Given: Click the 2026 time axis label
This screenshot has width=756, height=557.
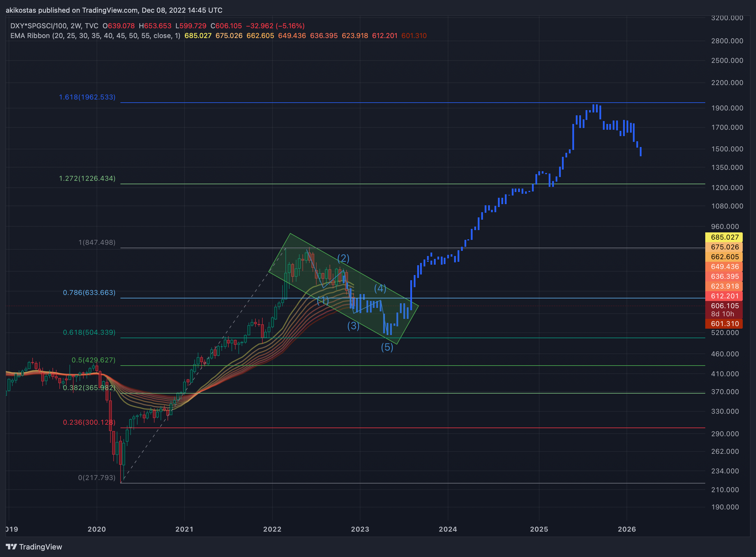Looking at the screenshot, I should point(627,529).
